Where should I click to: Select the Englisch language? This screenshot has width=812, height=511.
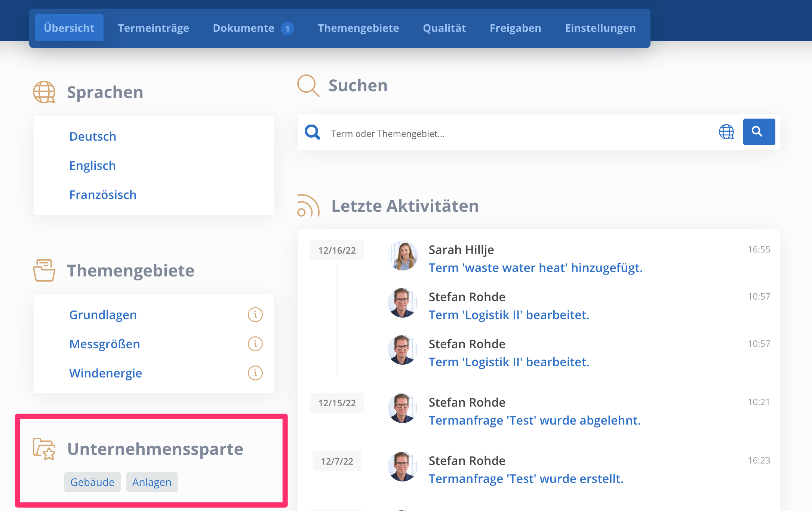click(93, 166)
